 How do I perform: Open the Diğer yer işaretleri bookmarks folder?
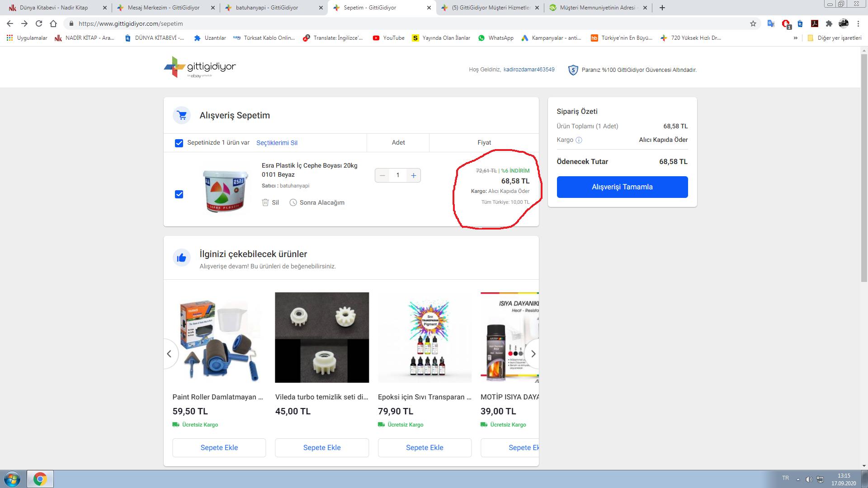coord(835,38)
